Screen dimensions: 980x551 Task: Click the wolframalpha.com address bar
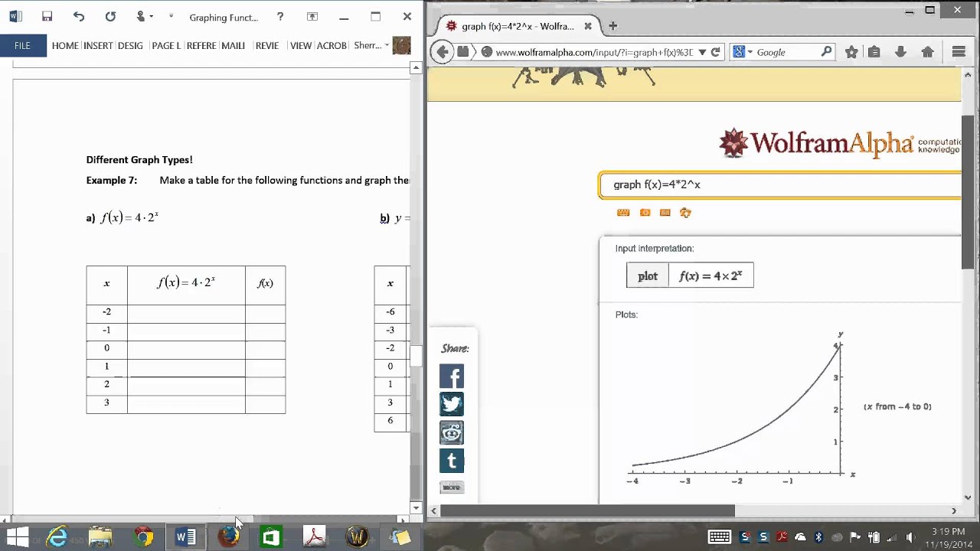[593, 52]
